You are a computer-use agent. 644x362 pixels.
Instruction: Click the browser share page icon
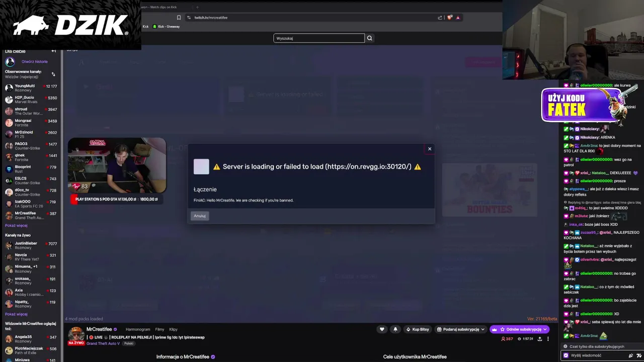(x=440, y=18)
